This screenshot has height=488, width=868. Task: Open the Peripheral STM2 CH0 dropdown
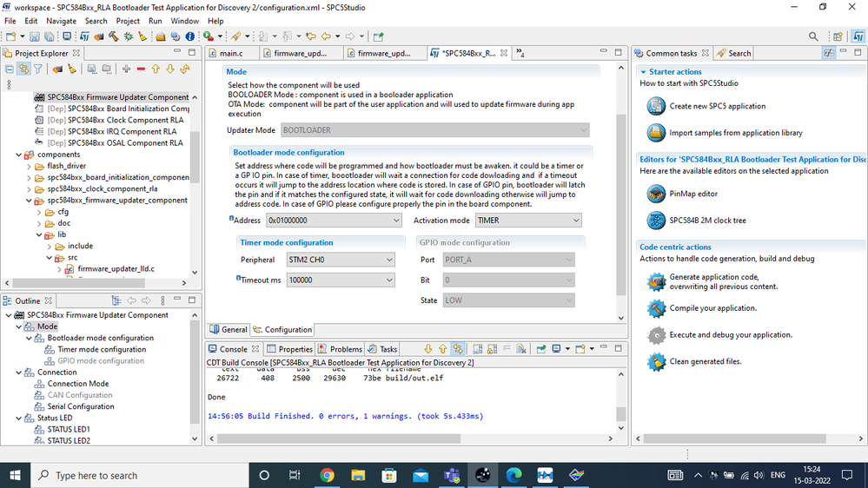pyautogui.click(x=341, y=260)
